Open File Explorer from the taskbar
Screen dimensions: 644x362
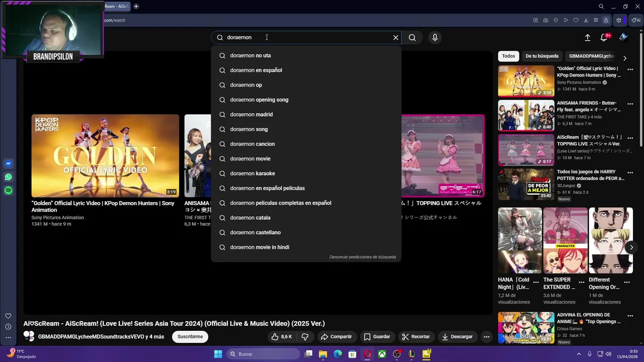pyautogui.click(x=323, y=354)
